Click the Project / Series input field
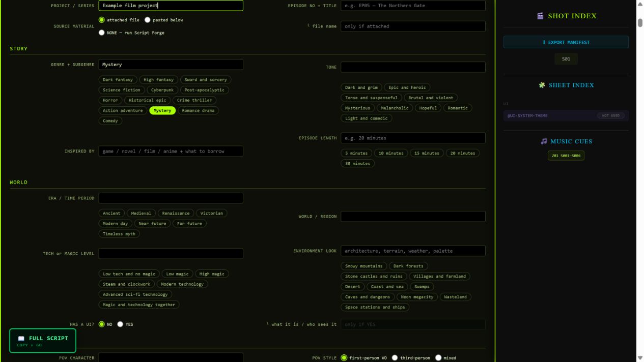The image size is (644, 362). click(x=171, y=6)
